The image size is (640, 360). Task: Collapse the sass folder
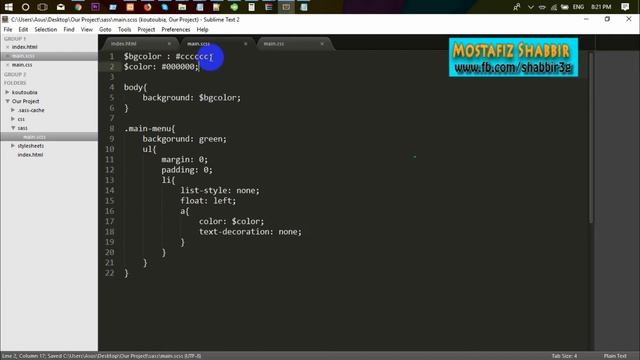pyautogui.click(x=13, y=128)
